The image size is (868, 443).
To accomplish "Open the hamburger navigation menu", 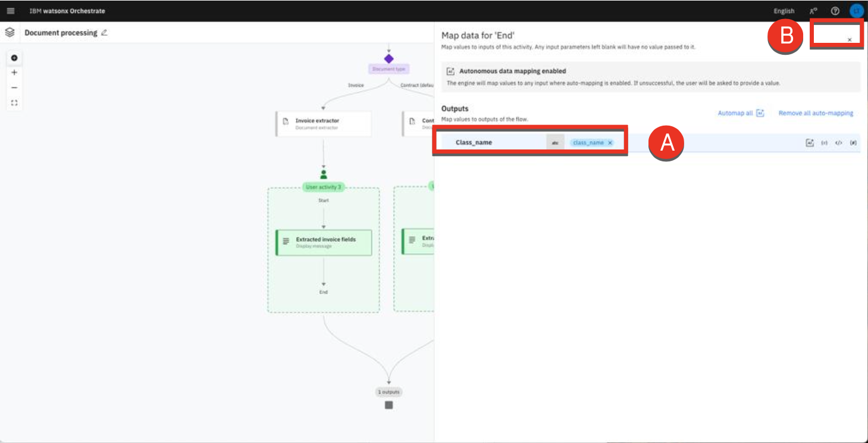I will coord(10,11).
